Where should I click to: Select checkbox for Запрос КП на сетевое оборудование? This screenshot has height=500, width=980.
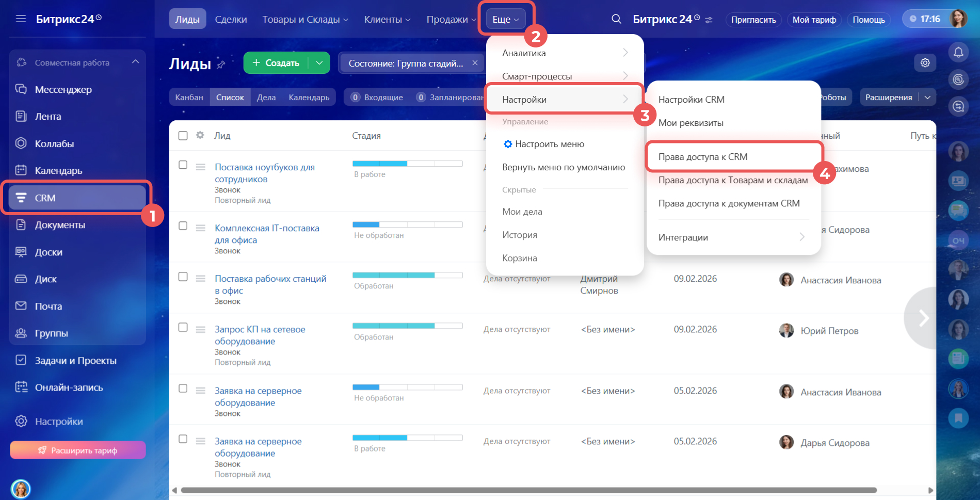tap(183, 328)
